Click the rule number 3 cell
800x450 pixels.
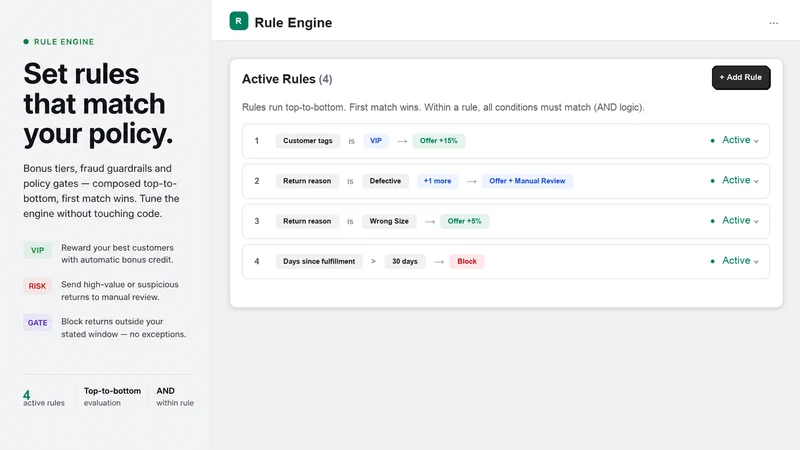click(257, 221)
